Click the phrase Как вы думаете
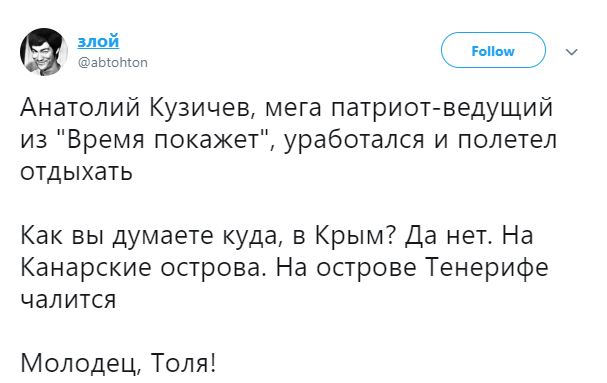Viewport: 607px width, 383px height. click(117, 236)
